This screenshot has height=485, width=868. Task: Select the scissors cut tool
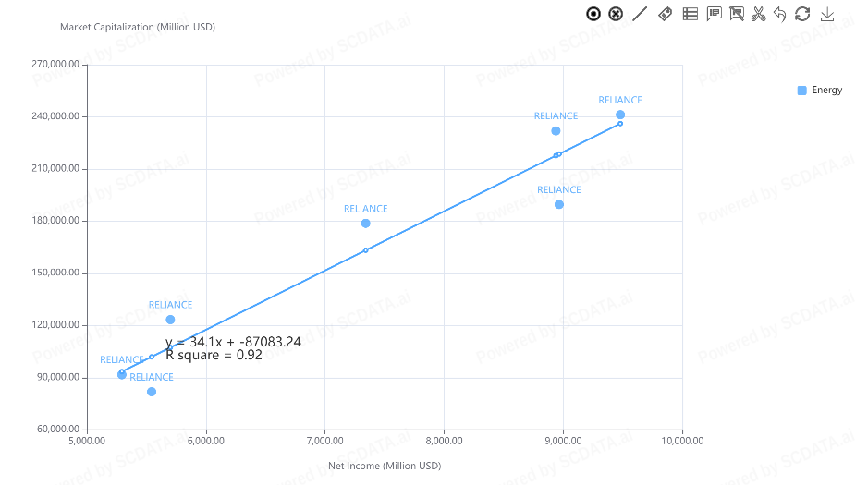pos(759,14)
